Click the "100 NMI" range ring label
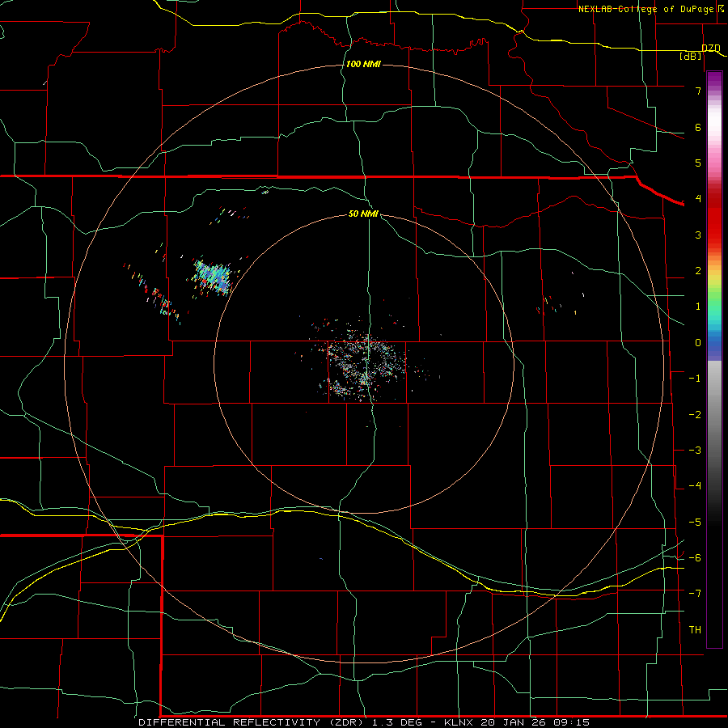Viewport: 728px width, 728px height. (363, 64)
